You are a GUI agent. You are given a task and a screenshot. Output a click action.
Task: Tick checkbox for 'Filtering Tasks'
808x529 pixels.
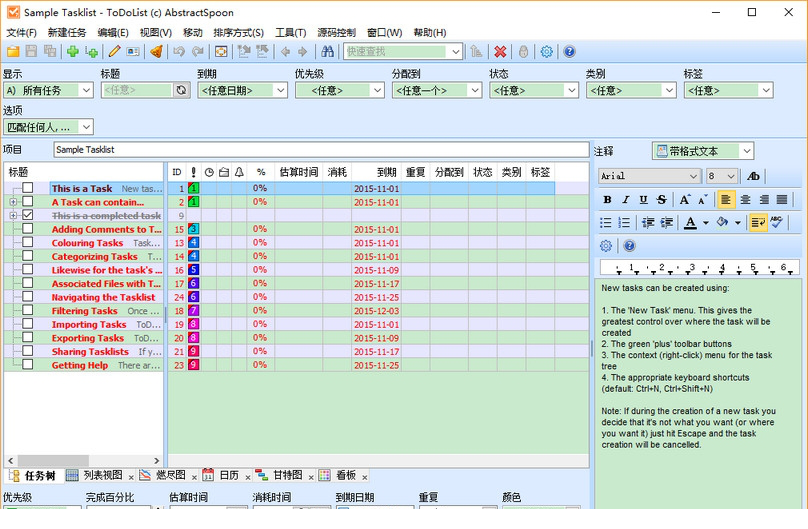pos(28,310)
